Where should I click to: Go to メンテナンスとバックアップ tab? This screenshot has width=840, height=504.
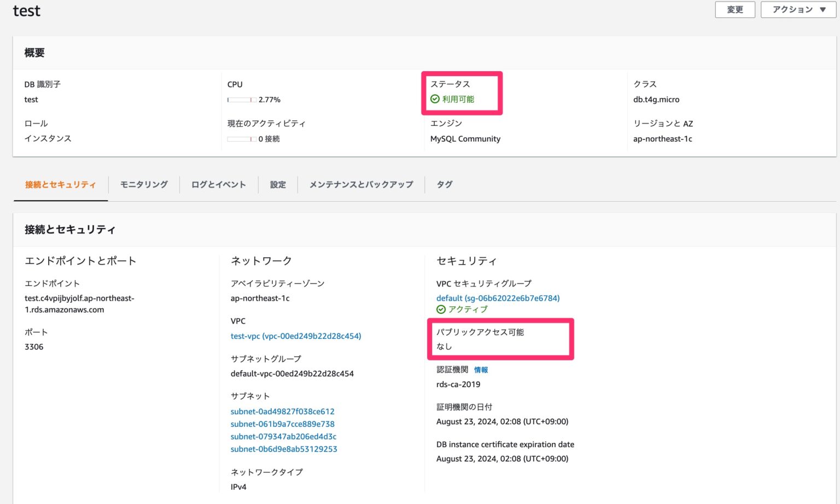click(x=361, y=185)
